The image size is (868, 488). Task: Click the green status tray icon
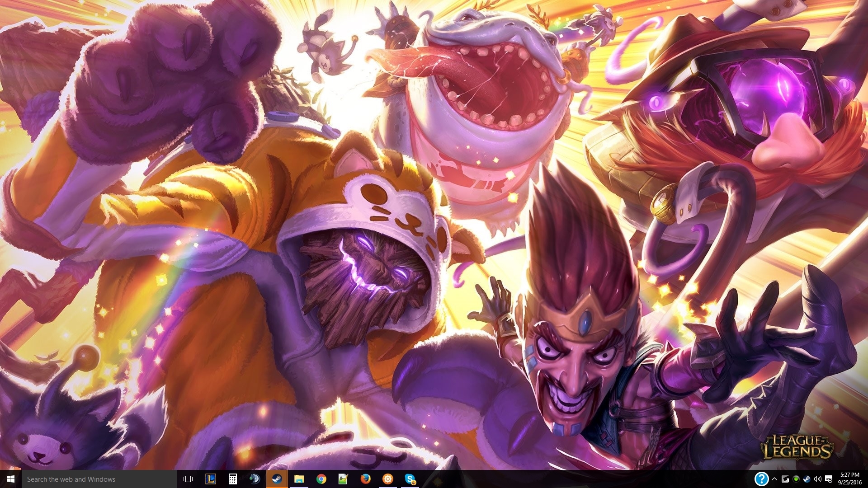pos(796,479)
